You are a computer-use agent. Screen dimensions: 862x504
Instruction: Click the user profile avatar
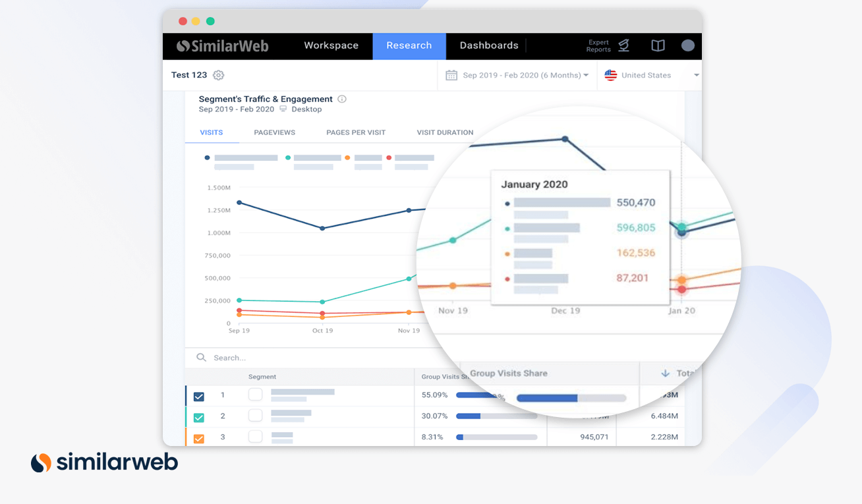pos(687,45)
